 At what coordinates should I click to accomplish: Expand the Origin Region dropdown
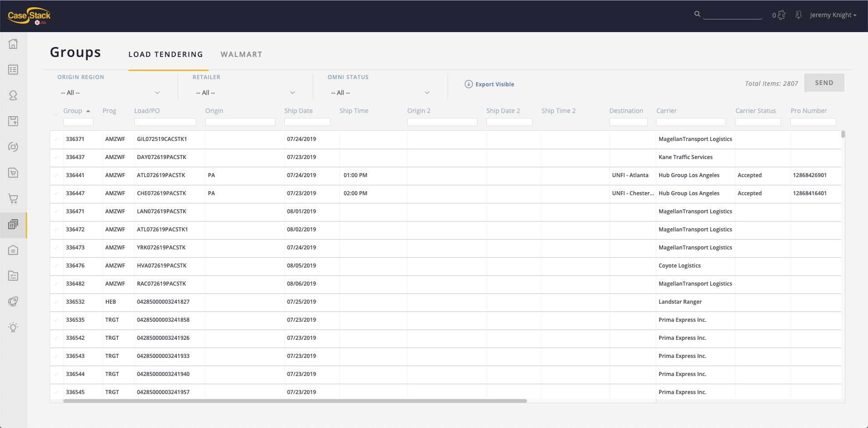[x=110, y=93]
